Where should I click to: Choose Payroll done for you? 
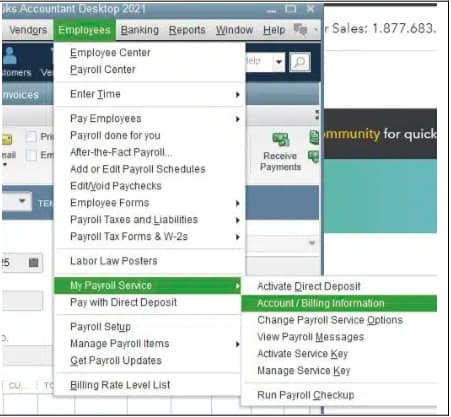[x=149, y=136]
